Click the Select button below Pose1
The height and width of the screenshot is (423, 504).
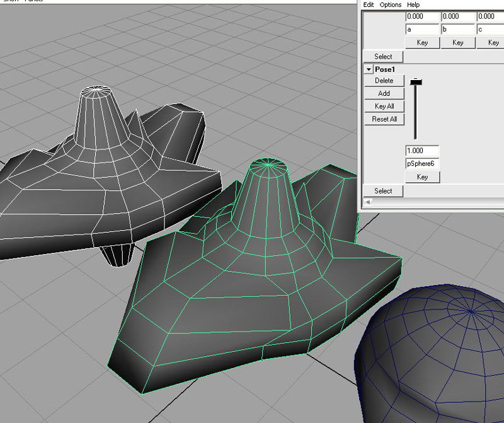tap(383, 191)
